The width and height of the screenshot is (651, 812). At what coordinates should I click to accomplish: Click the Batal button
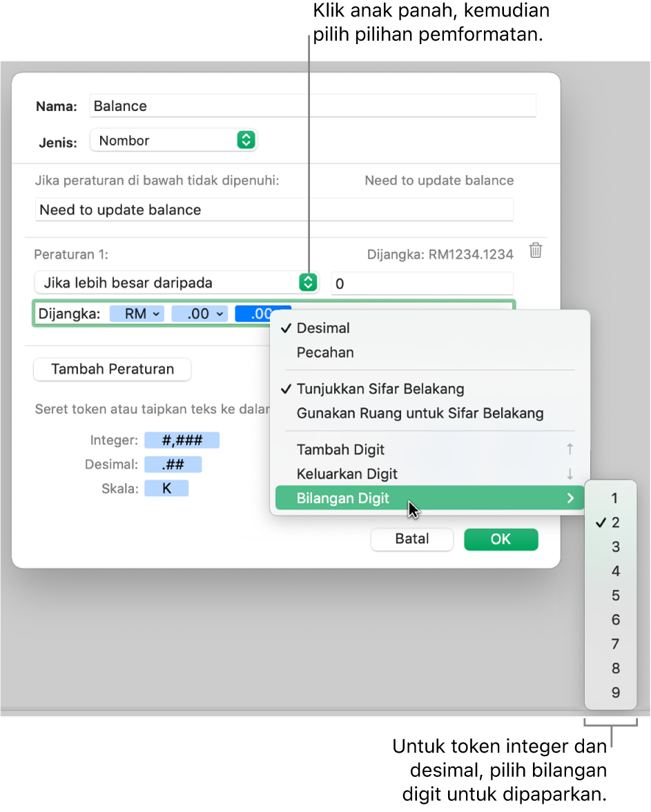(412, 539)
